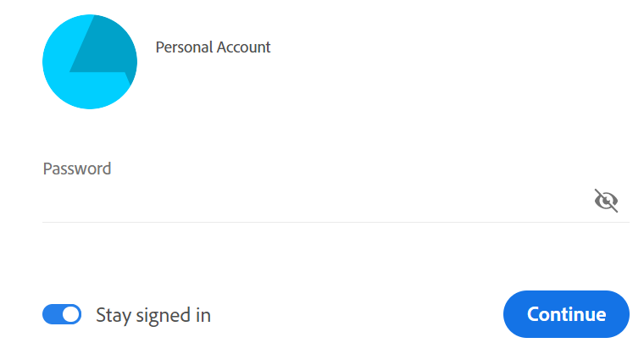Disable the Stay signed in option
The width and height of the screenshot is (644, 354).
[x=62, y=315]
